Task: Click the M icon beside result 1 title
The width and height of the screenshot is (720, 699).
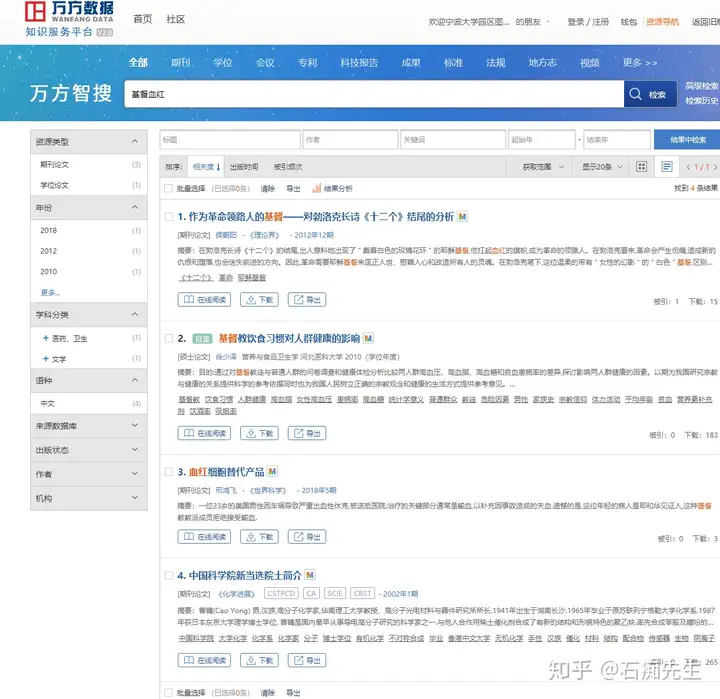Action: click(x=462, y=217)
